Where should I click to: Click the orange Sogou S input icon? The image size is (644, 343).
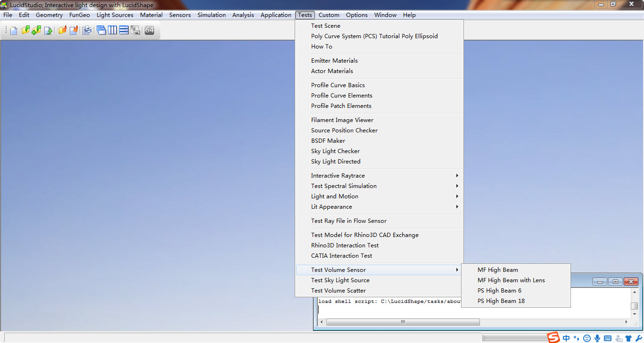553,337
